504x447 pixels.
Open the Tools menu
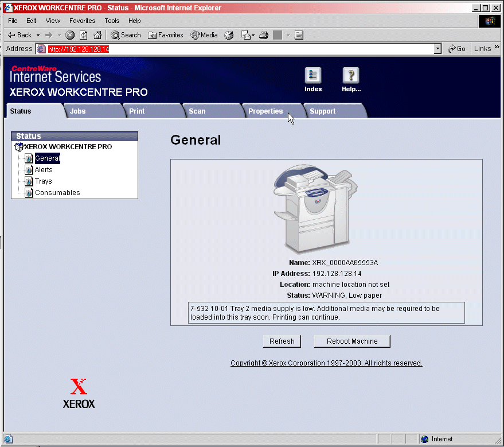[x=111, y=21]
